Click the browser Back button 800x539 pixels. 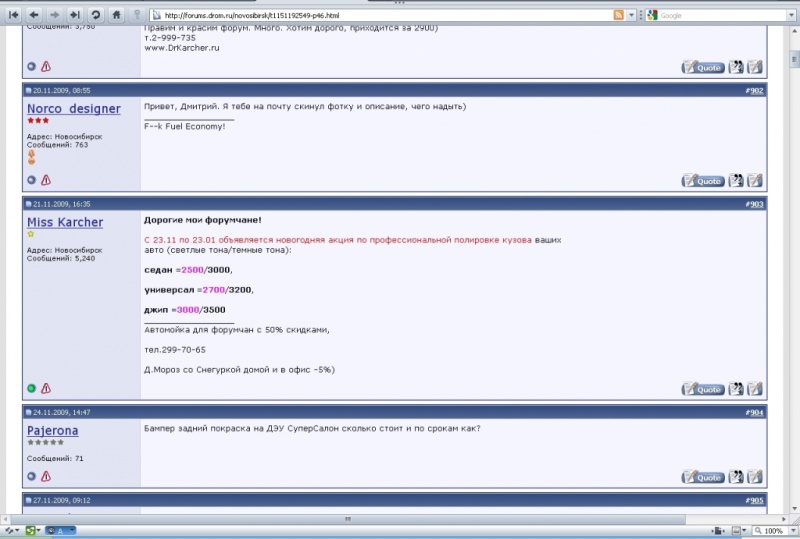pyautogui.click(x=34, y=15)
